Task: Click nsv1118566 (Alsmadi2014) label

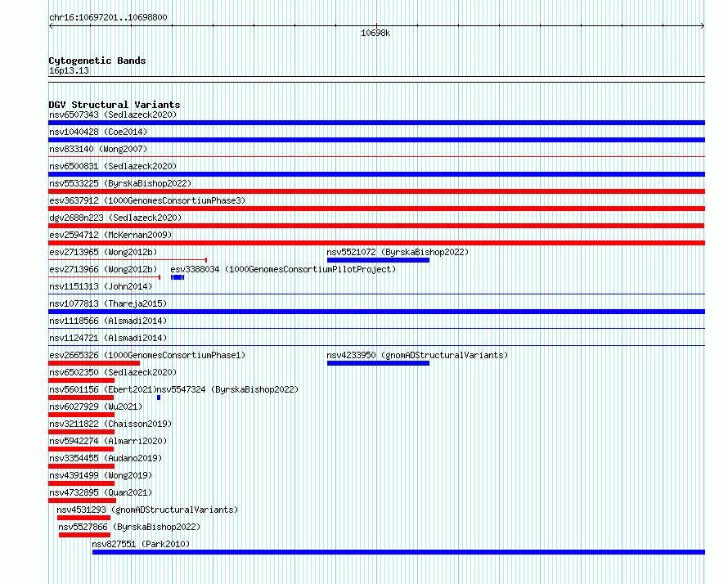Action: [108, 321]
